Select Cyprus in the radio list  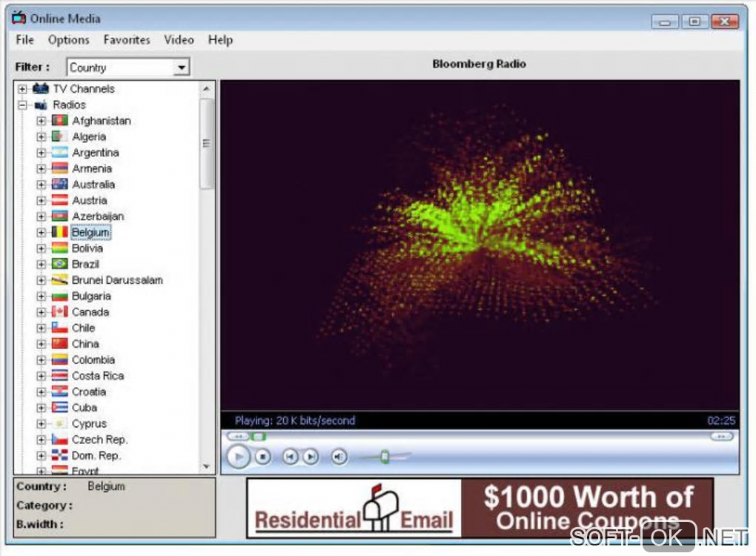pyautogui.click(x=89, y=424)
